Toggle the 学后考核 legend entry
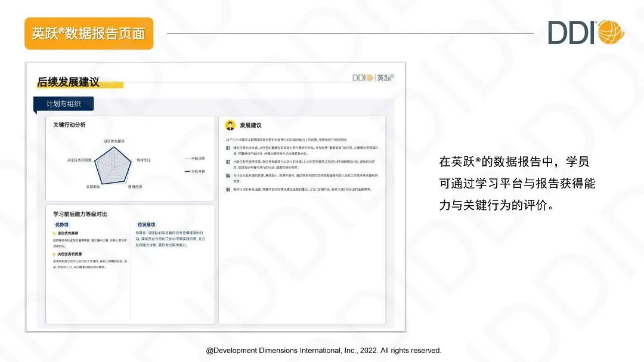This screenshot has width=644, height=362. tap(194, 171)
